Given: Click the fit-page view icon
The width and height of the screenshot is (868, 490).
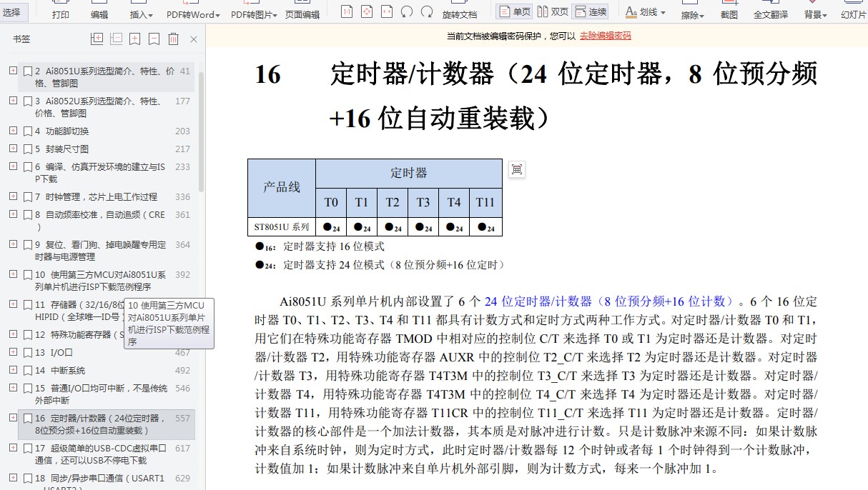Looking at the screenshot, I should click(x=366, y=11).
